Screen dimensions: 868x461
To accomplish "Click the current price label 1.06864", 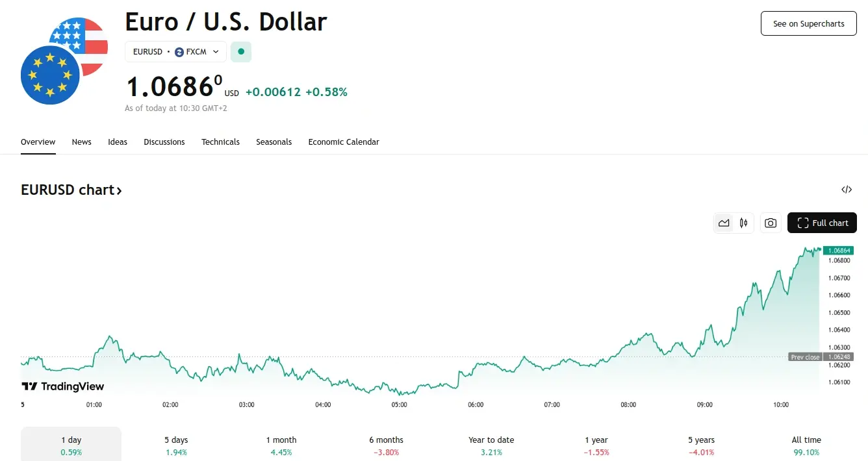I will point(838,251).
